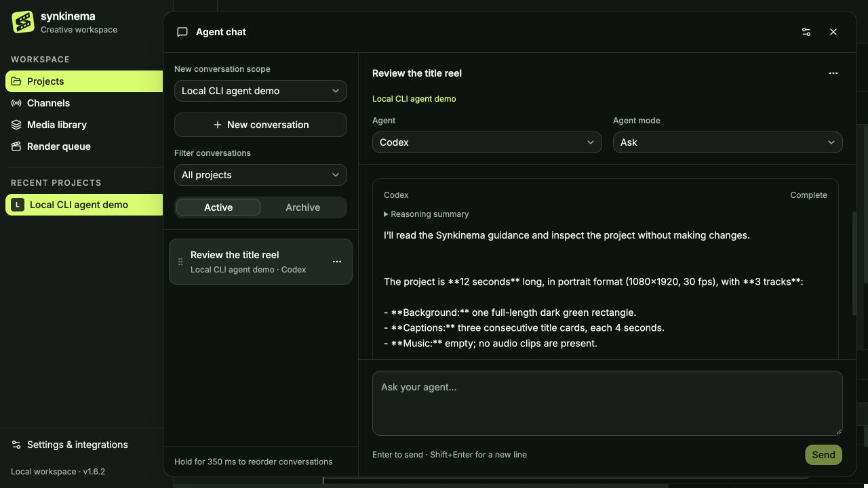Switch to the Archive tab
868x488 pixels.
tap(302, 207)
